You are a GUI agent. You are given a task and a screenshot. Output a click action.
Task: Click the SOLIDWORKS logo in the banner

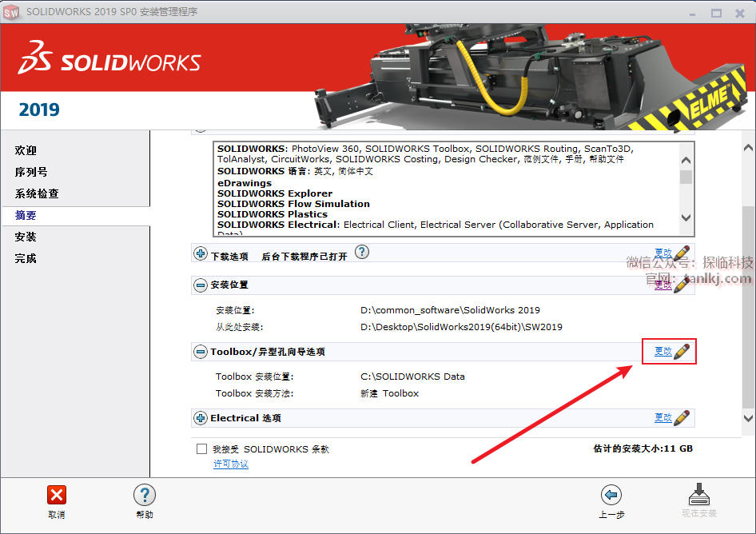(109, 58)
